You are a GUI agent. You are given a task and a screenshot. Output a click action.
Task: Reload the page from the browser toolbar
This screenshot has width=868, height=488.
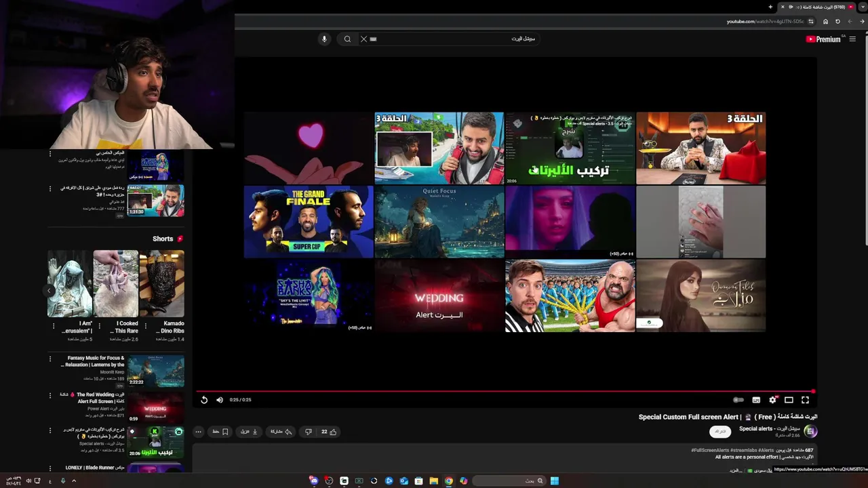pos(837,22)
